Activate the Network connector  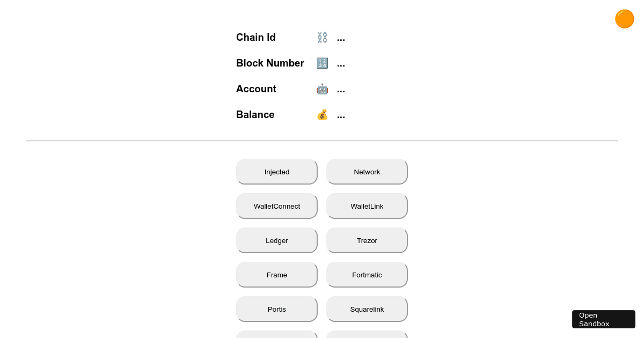point(367,172)
